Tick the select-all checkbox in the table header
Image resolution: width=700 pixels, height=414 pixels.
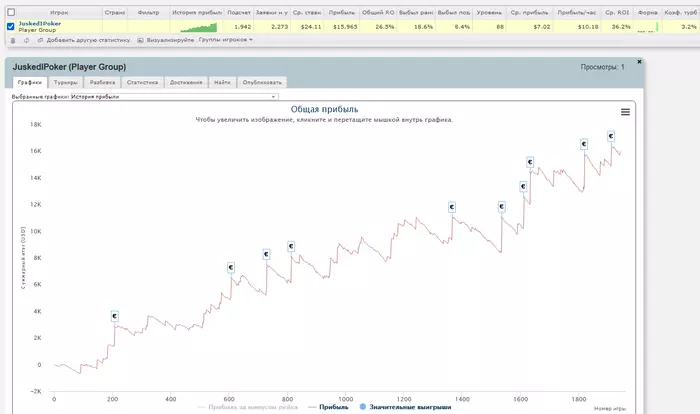click(x=11, y=13)
